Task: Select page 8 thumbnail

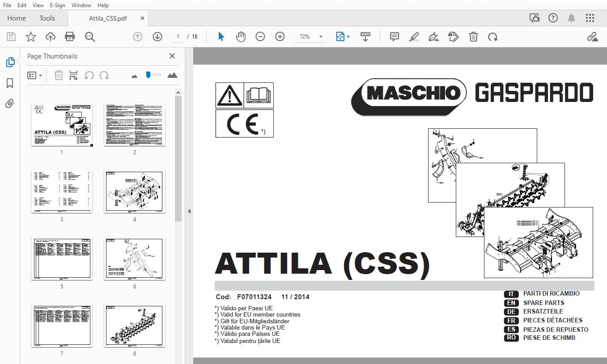Action: click(x=135, y=326)
